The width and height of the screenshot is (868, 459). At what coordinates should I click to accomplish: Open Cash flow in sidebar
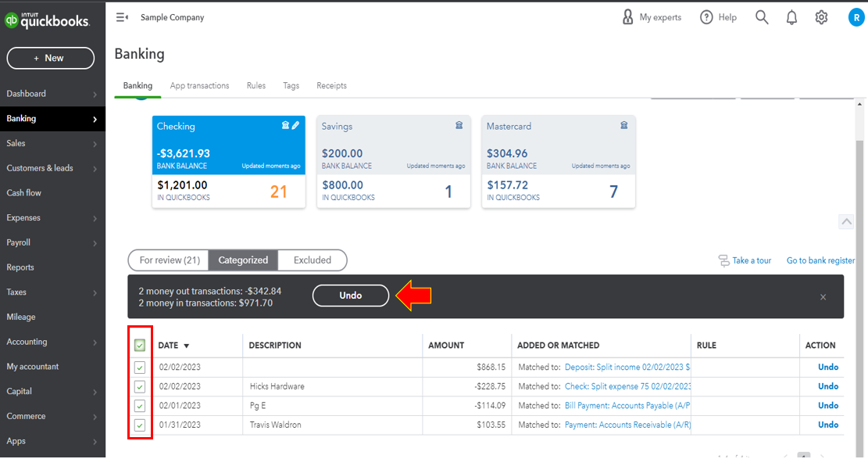(x=23, y=193)
